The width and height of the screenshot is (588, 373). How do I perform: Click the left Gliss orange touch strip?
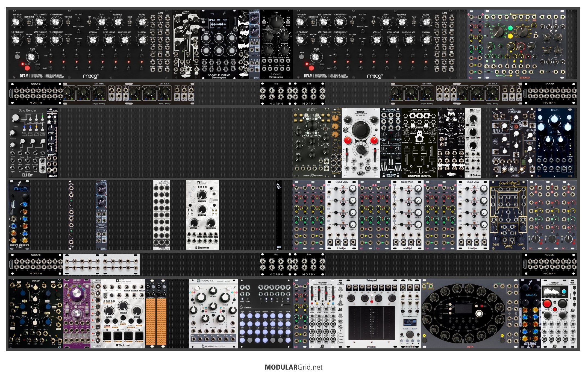tap(151, 321)
